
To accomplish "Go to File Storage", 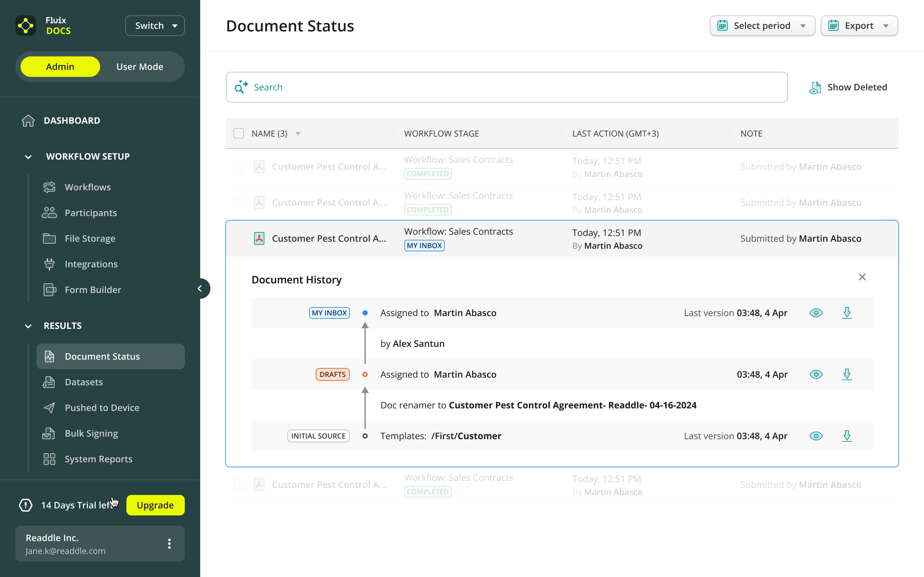I will [90, 238].
